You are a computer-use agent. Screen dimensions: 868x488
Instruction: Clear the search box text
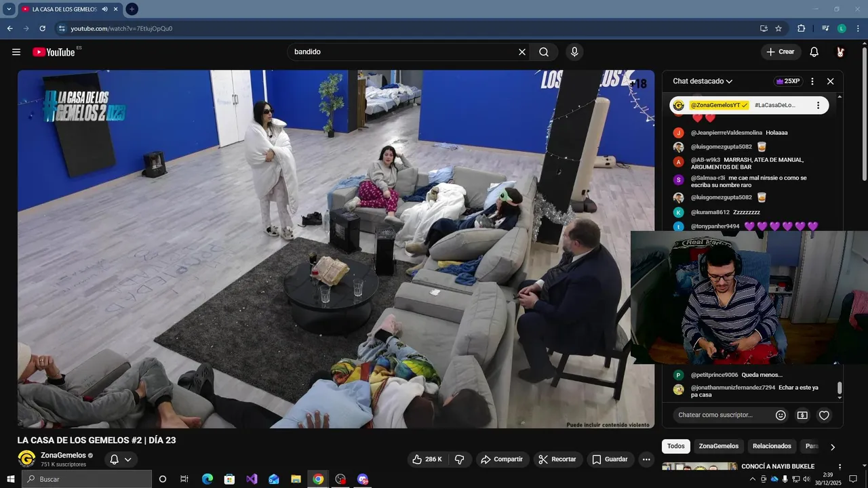522,52
